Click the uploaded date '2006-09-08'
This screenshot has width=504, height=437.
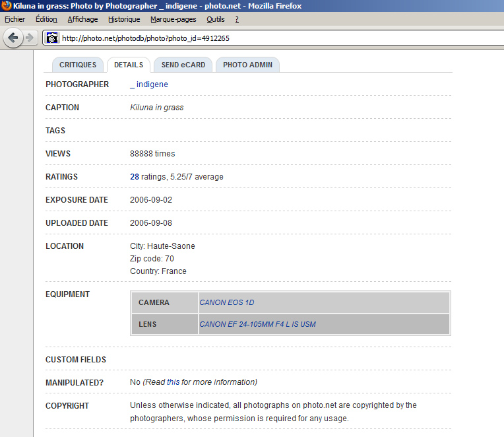click(151, 223)
